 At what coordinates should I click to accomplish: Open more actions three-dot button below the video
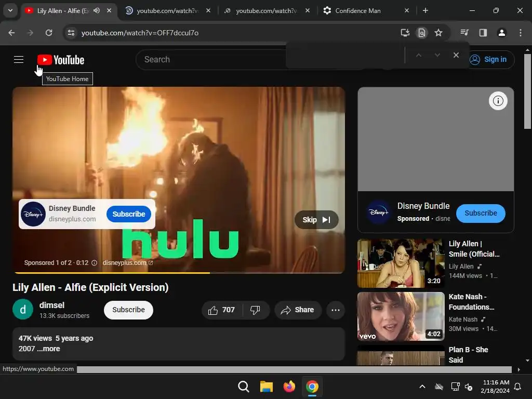click(x=336, y=310)
